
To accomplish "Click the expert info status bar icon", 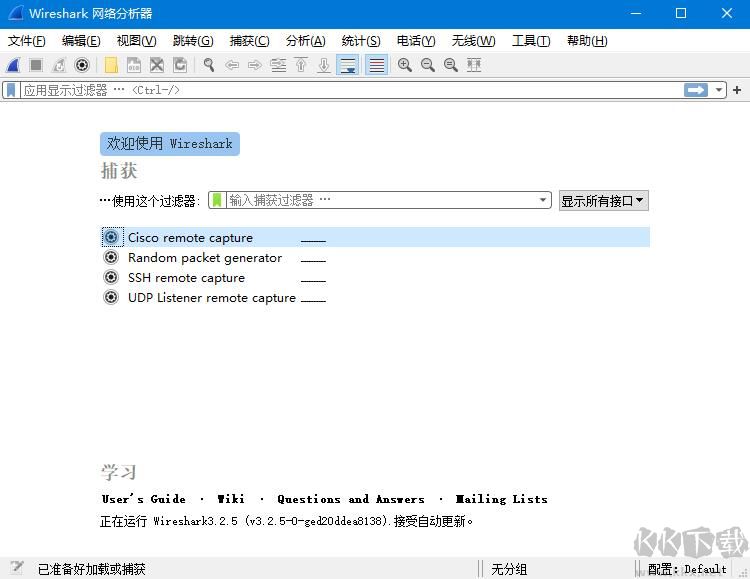I will tap(17, 568).
